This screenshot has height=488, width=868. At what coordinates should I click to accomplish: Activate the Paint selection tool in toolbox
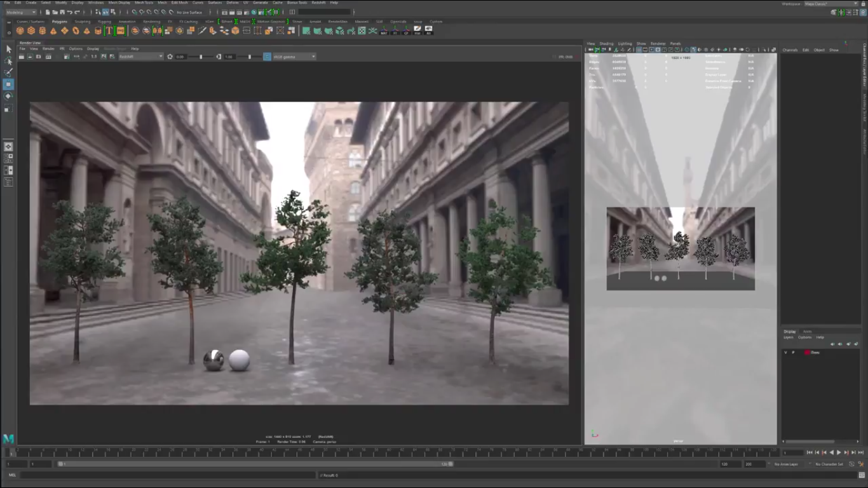(8, 72)
